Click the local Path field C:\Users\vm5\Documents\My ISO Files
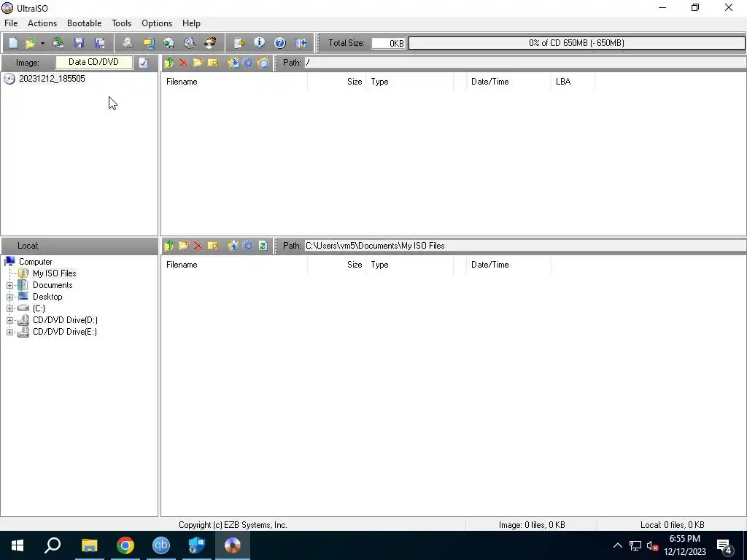This screenshot has width=747, height=560. click(x=525, y=246)
